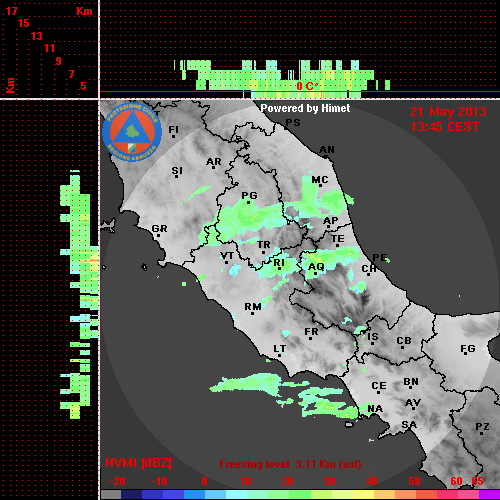Click the PS city label
This screenshot has height=500, width=500.
[x=293, y=122]
